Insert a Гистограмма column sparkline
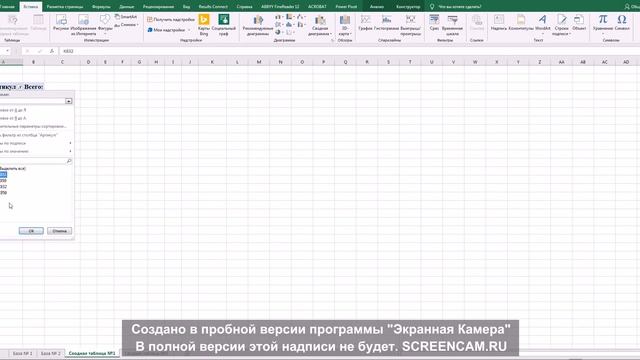This screenshot has width=640, height=360. (386, 23)
